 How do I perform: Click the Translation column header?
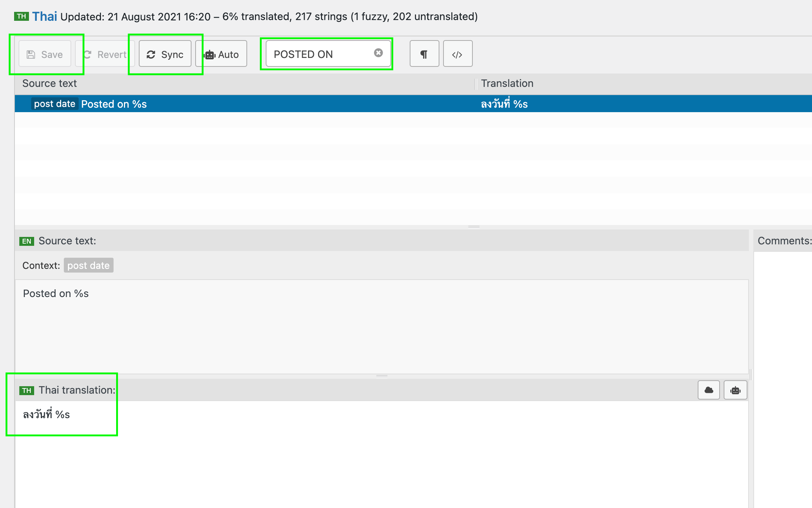point(507,84)
